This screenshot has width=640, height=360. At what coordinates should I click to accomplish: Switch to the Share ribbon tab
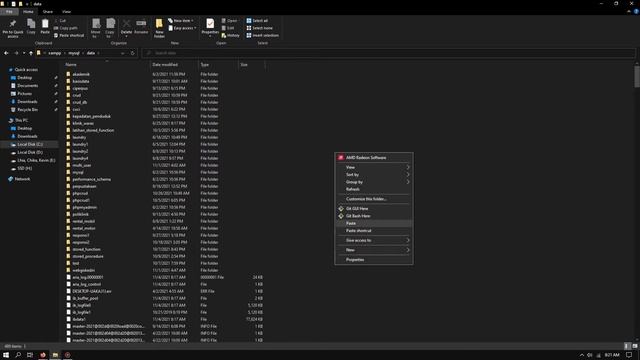coord(48,12)
